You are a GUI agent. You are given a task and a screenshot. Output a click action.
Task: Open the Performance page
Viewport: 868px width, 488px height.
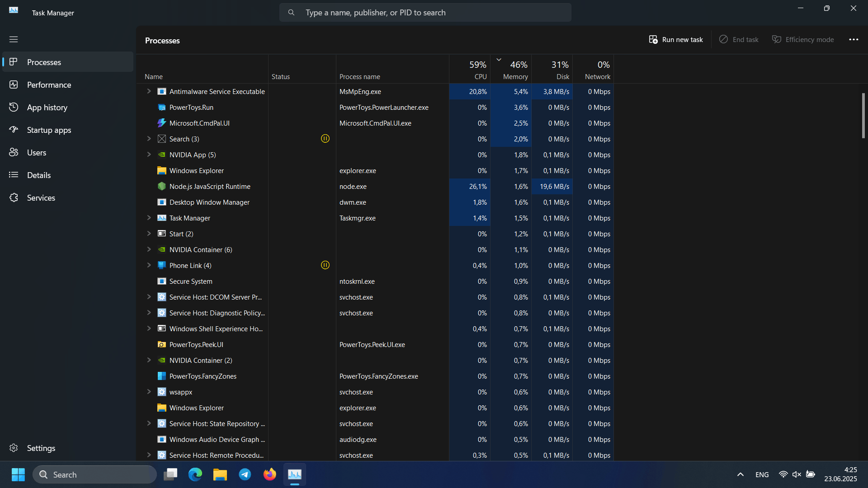click(x=49, y=85)
